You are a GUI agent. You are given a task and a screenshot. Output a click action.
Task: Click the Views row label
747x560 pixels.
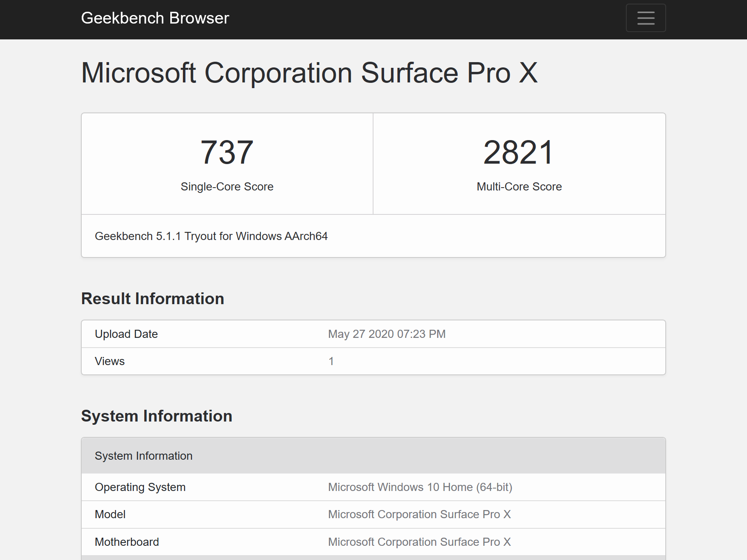tap(110, 361)
